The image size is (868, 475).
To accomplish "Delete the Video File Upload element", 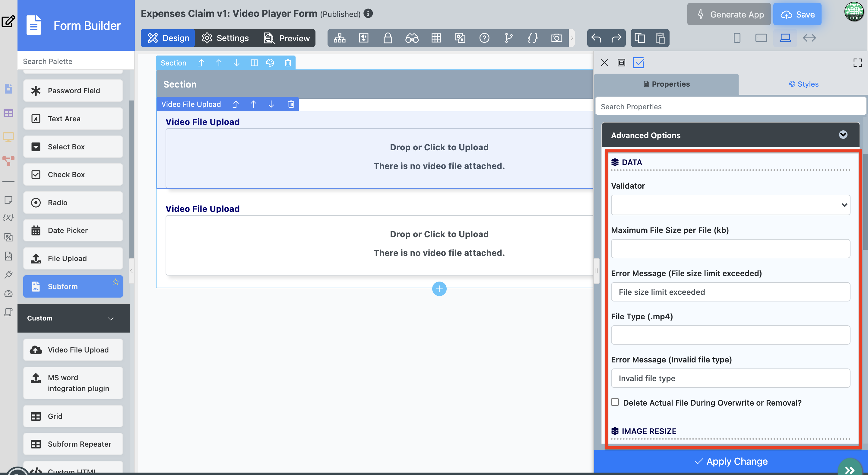I will [x=291, y=104].
